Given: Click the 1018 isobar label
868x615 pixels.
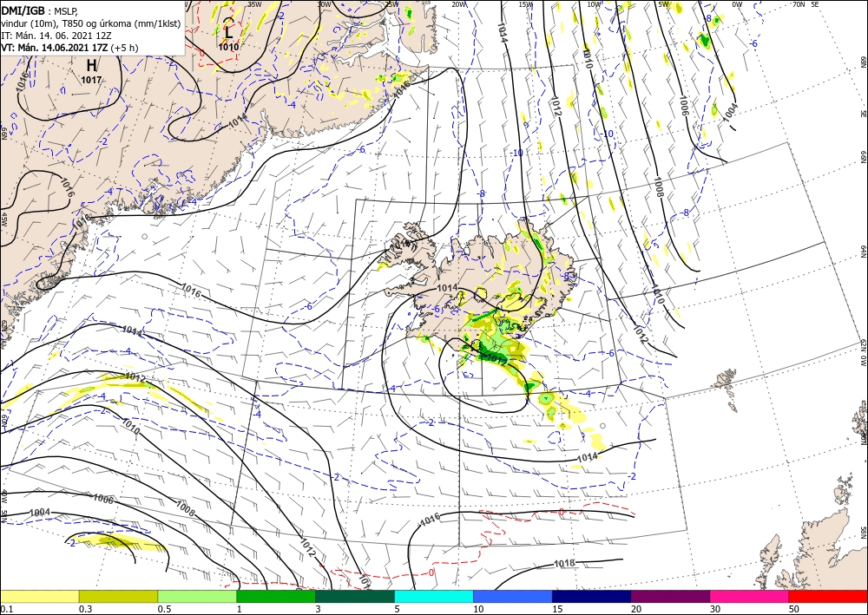Looking at the screenshot, I should [565, 564].
